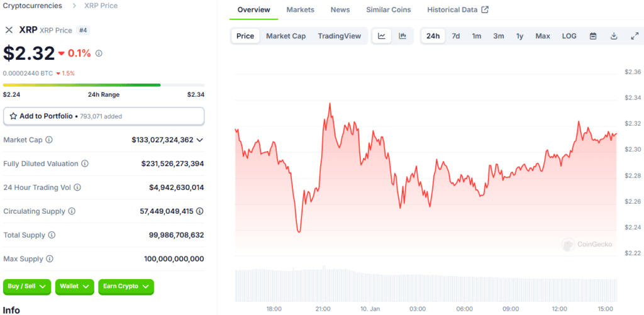Open the Similar Coins tab
The image size is (644, 315).
(389, 9)
